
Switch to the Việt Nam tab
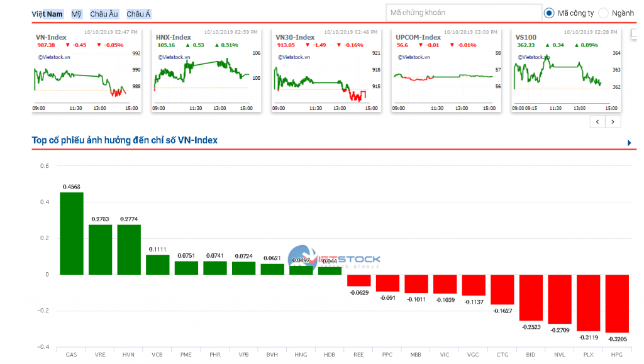tap(47, 14)
